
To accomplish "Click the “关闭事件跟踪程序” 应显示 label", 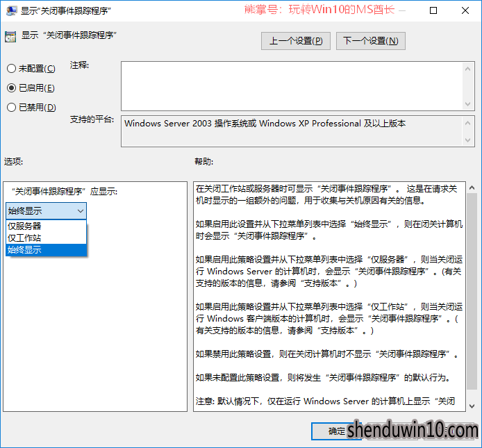I will [65, 192].
